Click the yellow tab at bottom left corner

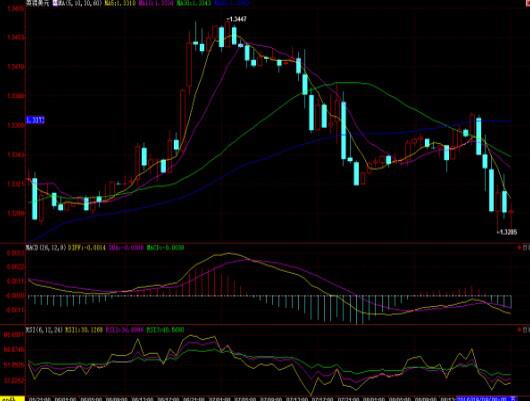12,399
